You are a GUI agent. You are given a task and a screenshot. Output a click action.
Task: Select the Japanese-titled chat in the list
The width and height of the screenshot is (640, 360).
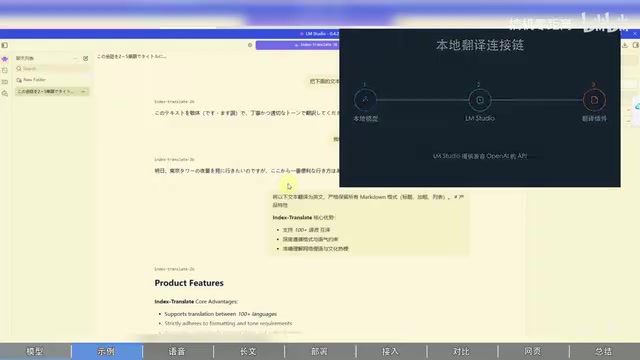52,91
